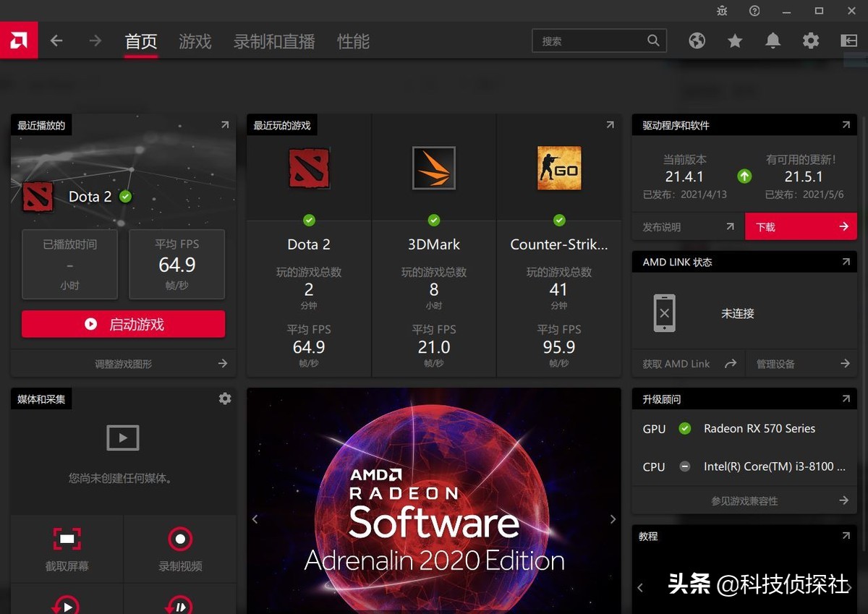868x614 pixels.
Task: Click the screenshot capture icon
Action: 67,539
